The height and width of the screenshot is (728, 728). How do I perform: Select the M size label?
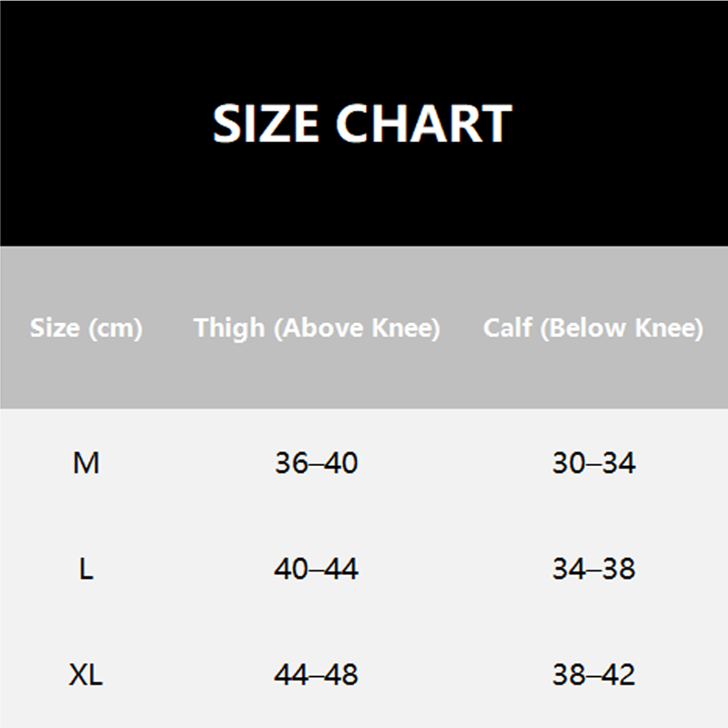(x=86, y=463)
